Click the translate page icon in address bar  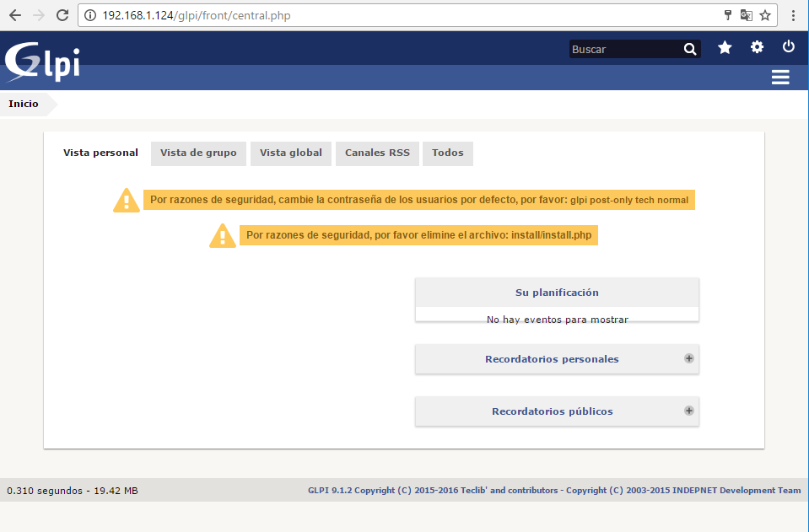746,15
